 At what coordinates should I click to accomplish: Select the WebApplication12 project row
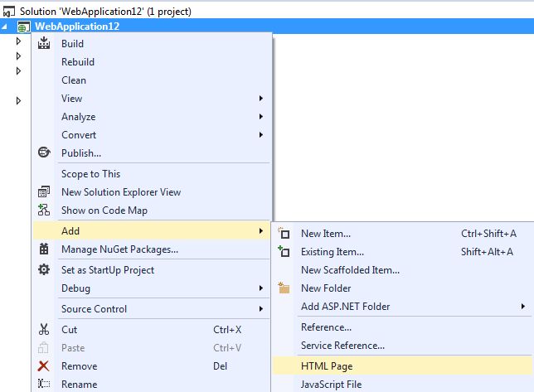coord(267,27)
